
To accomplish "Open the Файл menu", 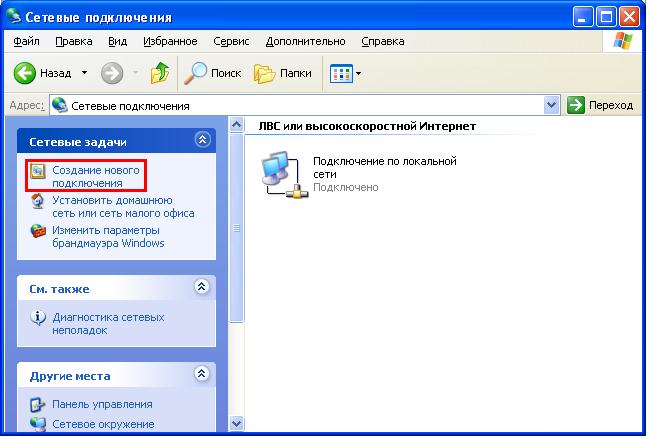I will (x=26, y=41).
